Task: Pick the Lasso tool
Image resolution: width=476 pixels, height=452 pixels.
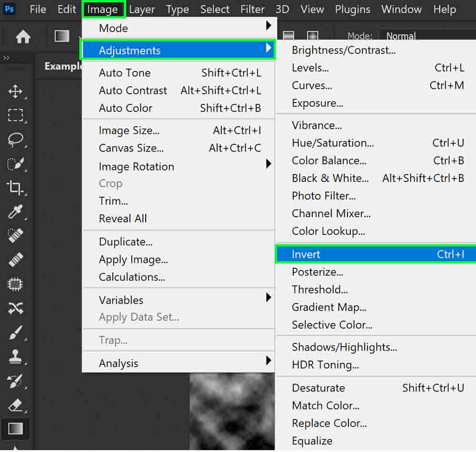Action: [16, 140]
